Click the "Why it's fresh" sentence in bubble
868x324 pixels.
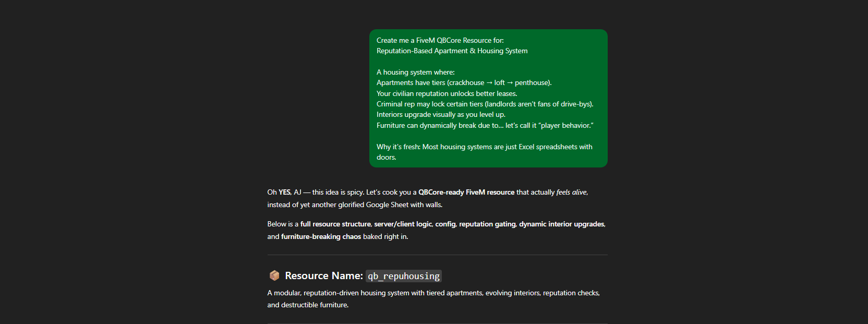[x=485, y=152]
